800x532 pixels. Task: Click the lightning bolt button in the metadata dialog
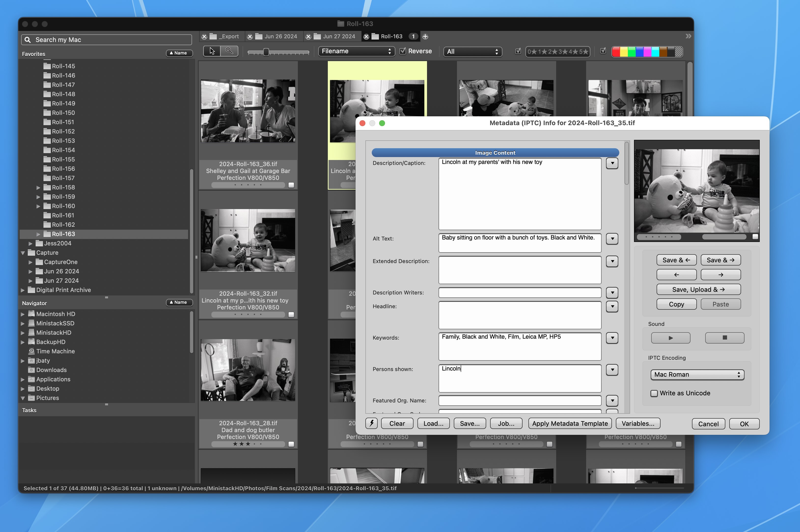(x=371, y=423)
